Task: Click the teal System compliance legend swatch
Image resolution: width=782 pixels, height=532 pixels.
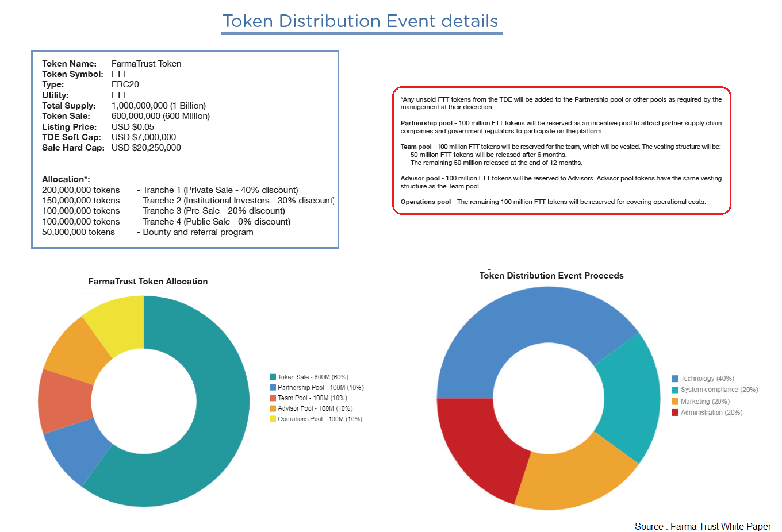Action: [675, 390]
